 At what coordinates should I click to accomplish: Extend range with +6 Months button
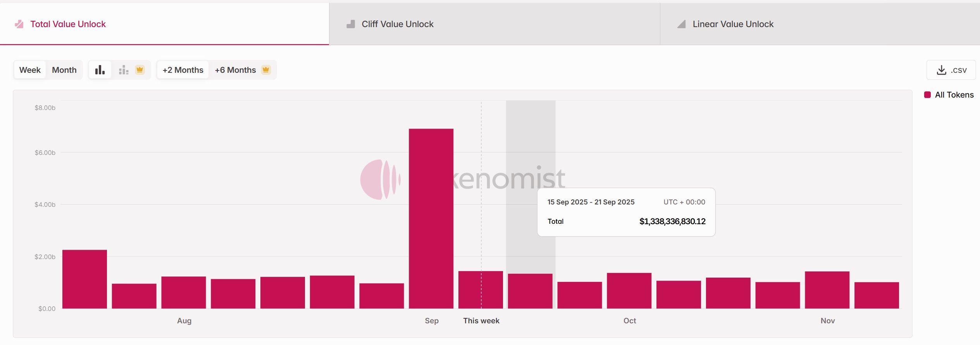click(x=236, y=70)
